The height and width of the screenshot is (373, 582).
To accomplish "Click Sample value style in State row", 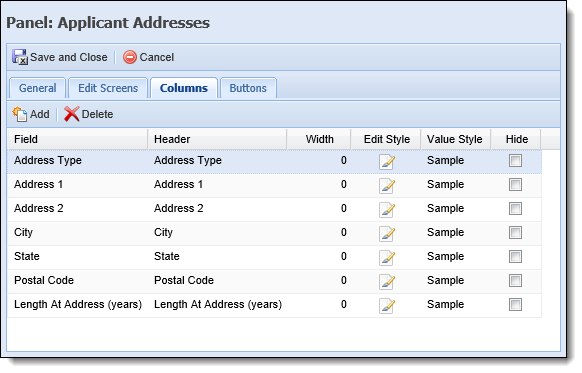I will [445, 256].
